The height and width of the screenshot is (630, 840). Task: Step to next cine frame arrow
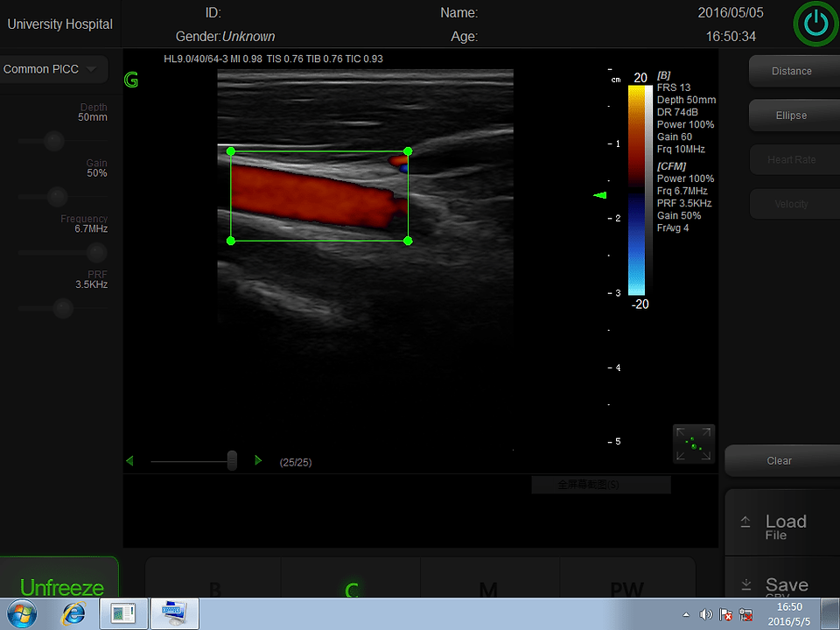(x=258, y=460)
